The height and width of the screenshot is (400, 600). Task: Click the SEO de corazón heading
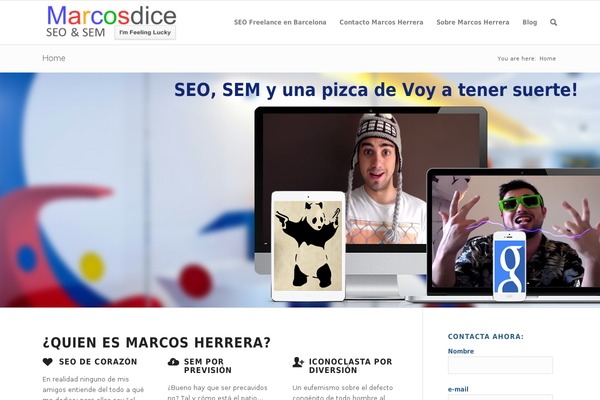(x=98, y=362)
